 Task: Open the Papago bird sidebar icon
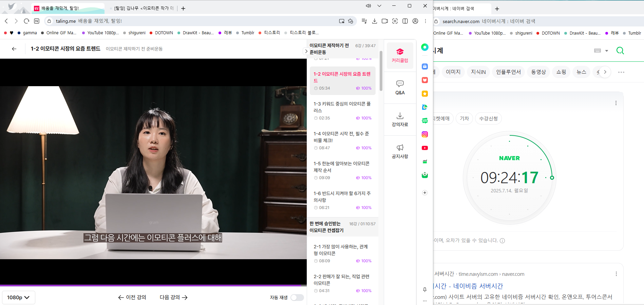coord(425,107)
